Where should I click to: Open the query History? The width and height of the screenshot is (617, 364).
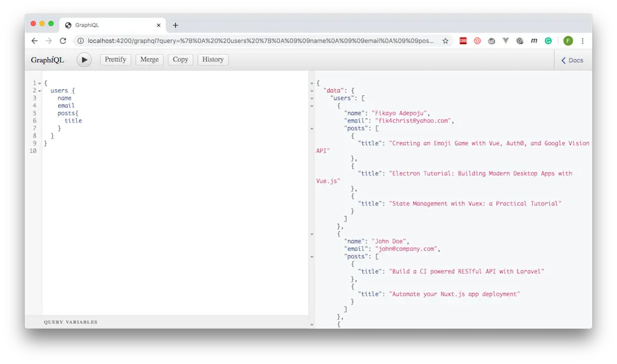(x=213, y=60)
